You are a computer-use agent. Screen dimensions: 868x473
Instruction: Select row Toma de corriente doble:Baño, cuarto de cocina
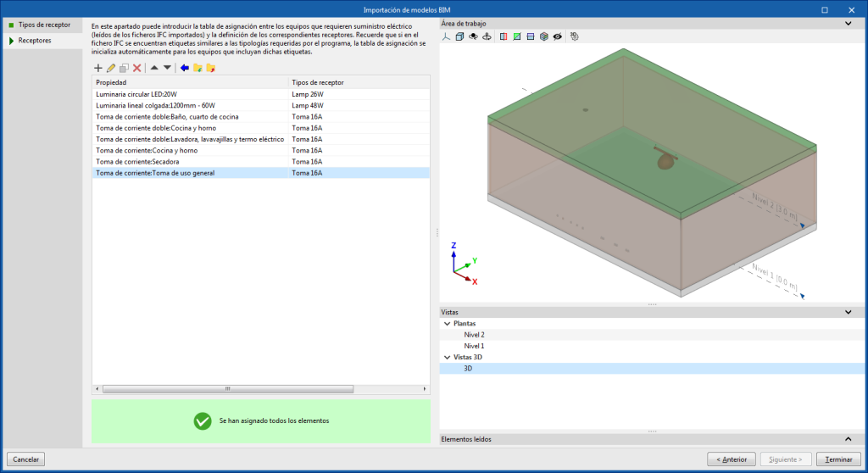tap(261, 117)
